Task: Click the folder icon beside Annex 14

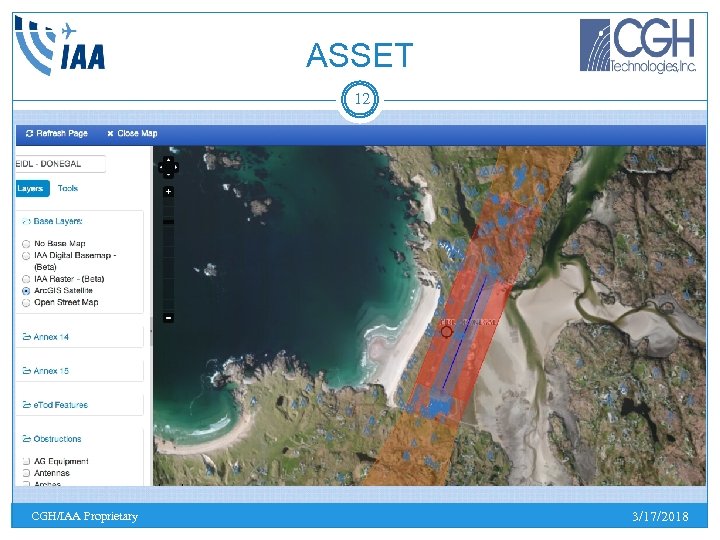Action: (27, 337)
